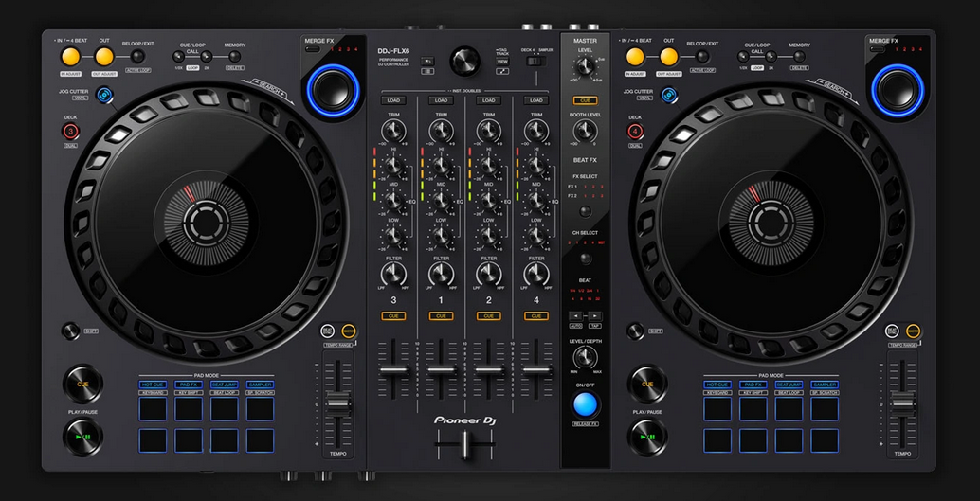980x501 pixels.
Task: Click the channel 1 volume fader
Action: tap(442, 370)
